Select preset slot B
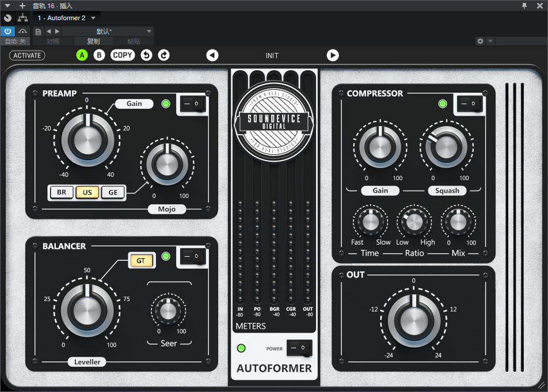Image resolution: width=548 pixels, height=392 pixels. pos(99,55)
